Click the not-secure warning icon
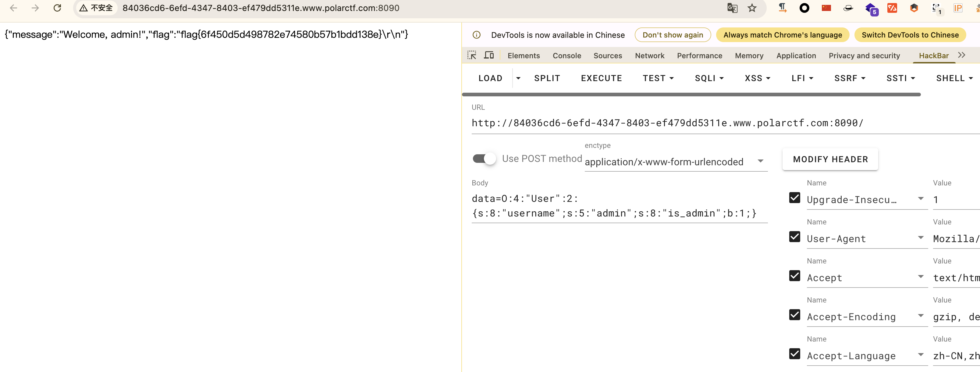 [x=84, y=8]
